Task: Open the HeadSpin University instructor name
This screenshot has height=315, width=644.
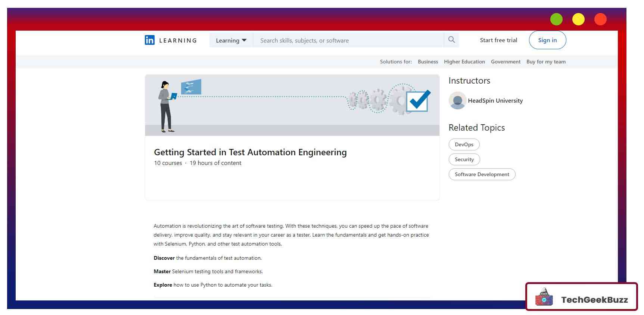Action: (x=495, y=101)
